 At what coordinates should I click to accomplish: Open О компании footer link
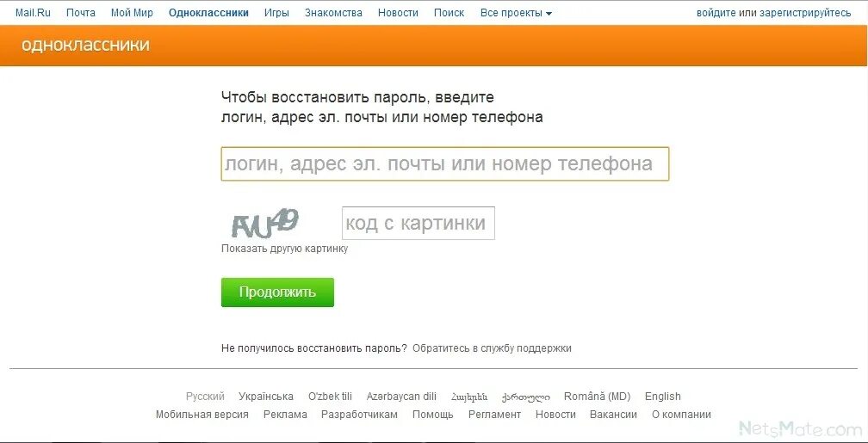point(681,415)
